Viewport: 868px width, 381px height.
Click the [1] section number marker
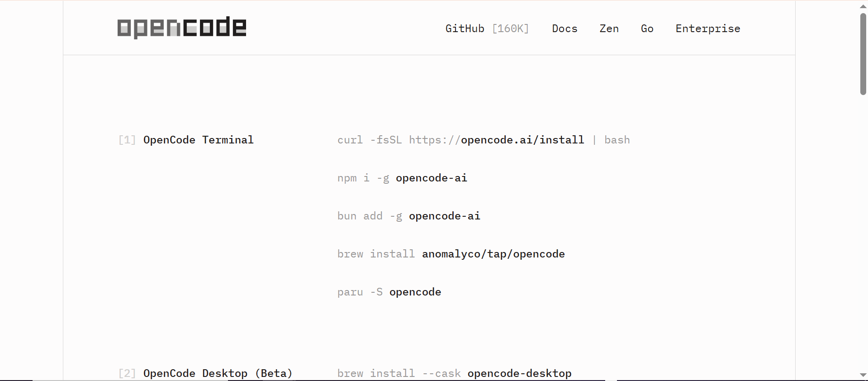127,140
